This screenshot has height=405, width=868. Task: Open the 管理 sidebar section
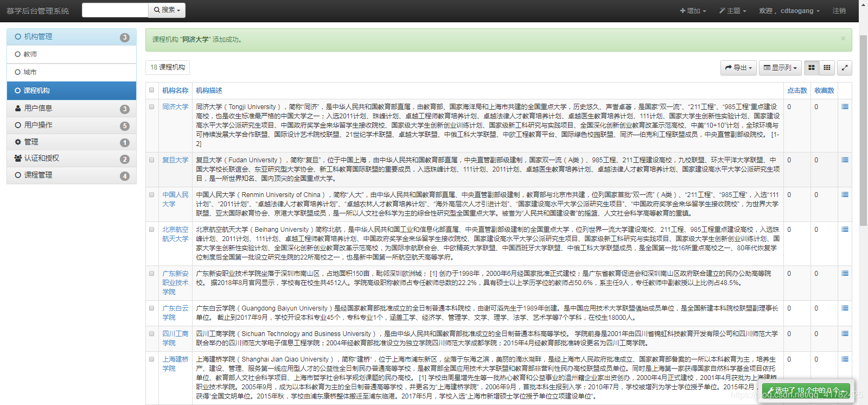[x=72, y=142]
